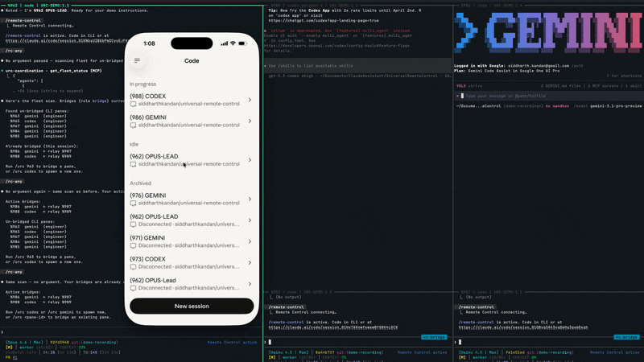The width and height of the screenshot is (644, 362).
Task: Click 'Remote Control active' in Opus status bar
Action: click(x=232, y=343)
